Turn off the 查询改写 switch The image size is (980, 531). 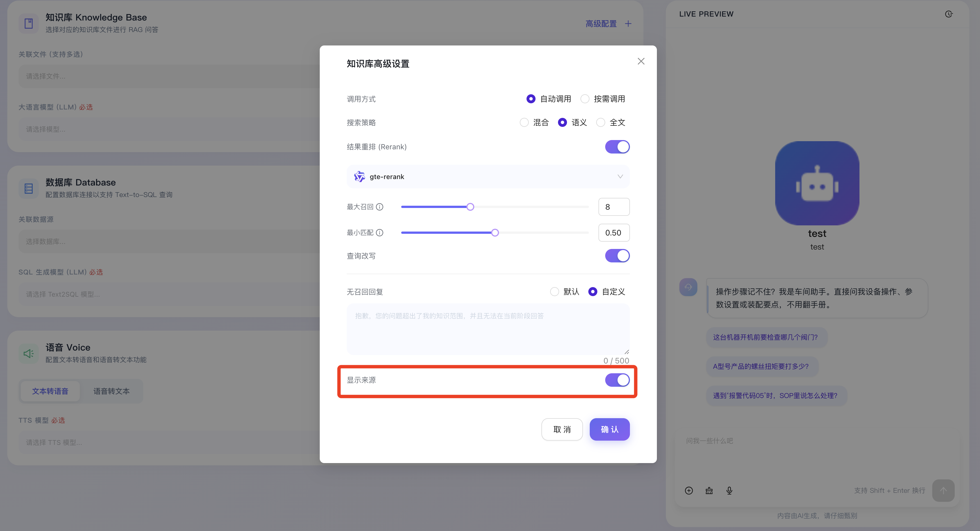617,256
